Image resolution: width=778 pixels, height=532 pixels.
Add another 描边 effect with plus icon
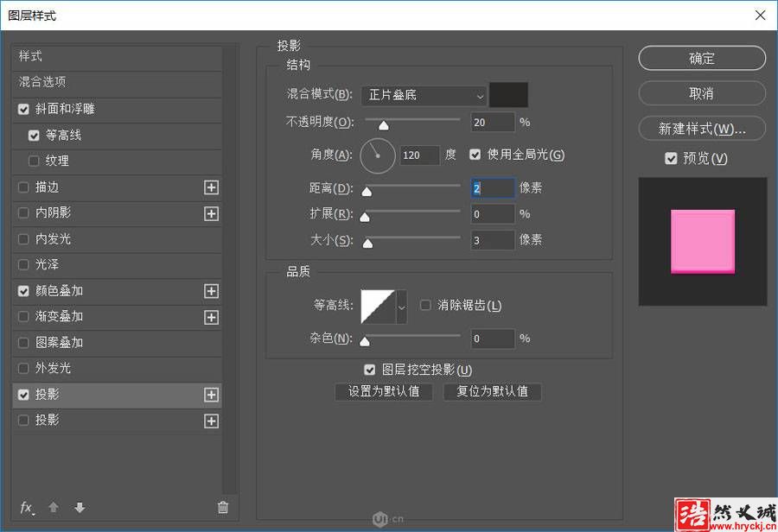coord(212,187)
